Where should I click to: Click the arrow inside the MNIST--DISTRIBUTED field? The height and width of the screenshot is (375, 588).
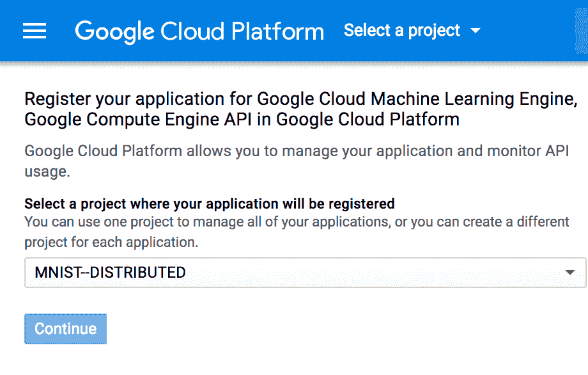click(569, 272)
